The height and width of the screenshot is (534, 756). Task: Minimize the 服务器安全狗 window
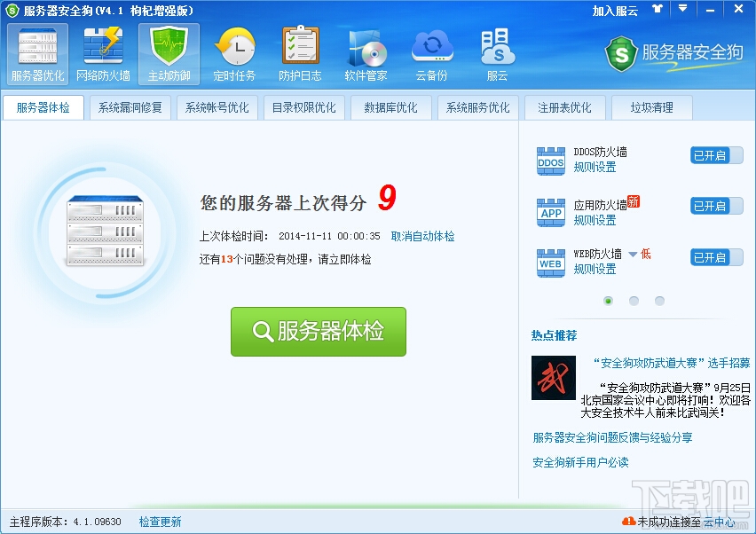pos(710,10)
